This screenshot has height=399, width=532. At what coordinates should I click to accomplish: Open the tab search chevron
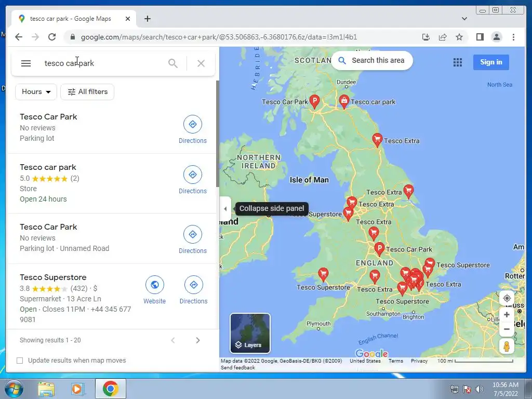click(464, 19)
